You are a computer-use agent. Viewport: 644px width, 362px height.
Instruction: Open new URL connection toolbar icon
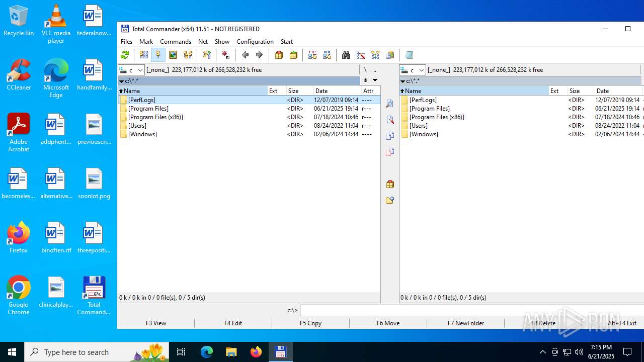(327, 55)
